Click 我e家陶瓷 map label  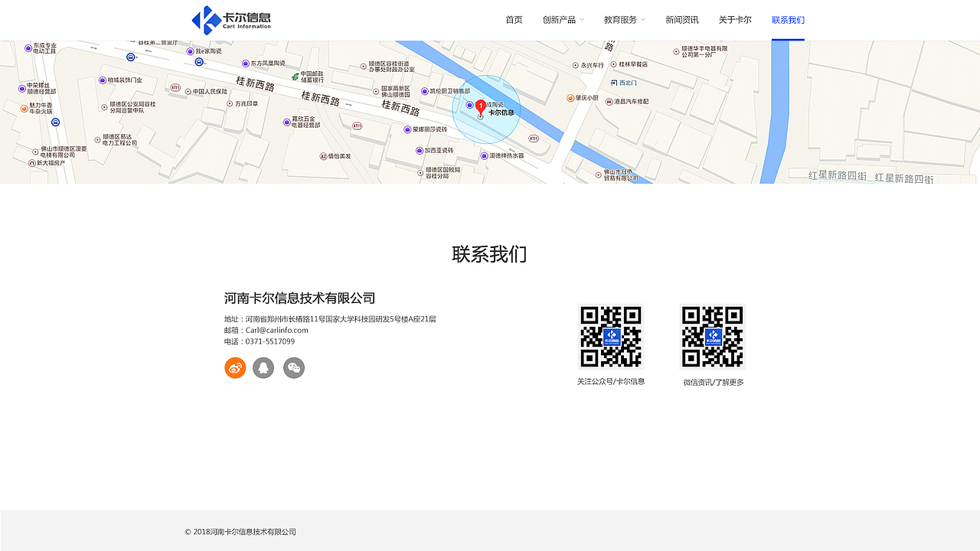click(x=208, y=51)
